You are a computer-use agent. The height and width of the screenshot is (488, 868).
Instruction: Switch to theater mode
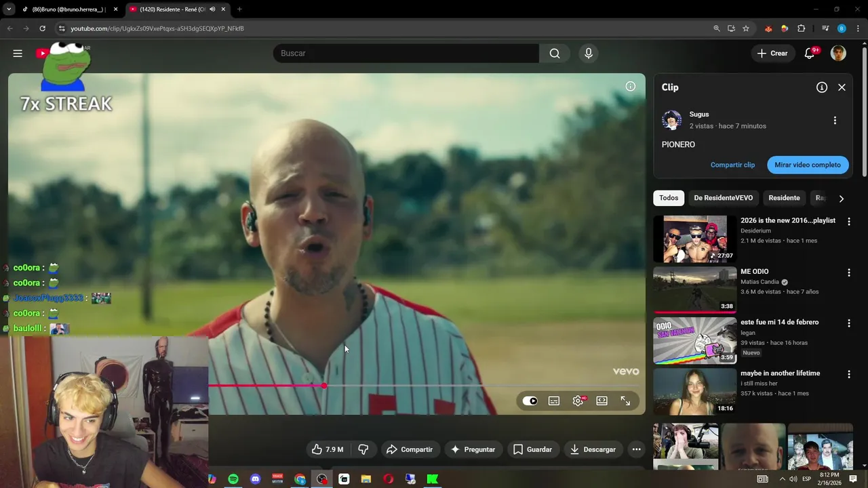click(x=601, y=401)
